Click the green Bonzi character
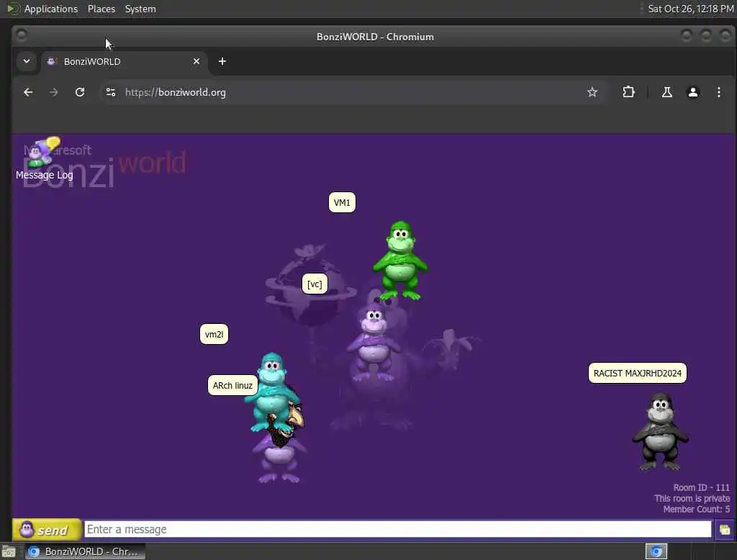 (x=400, y=260)
